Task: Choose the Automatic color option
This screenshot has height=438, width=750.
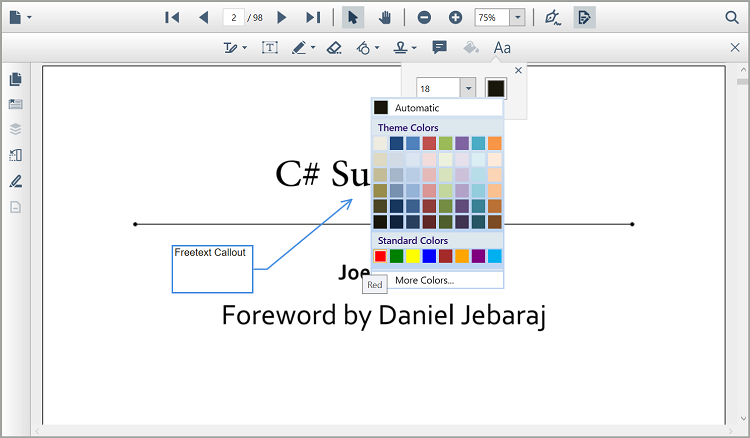Action: tap(415, 108)
